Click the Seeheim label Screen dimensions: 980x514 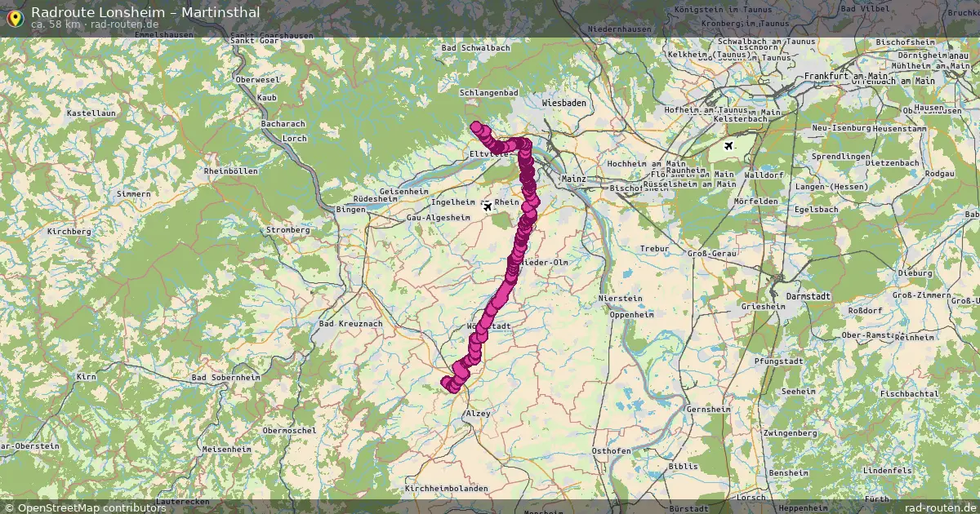click(x=798, y=392)
